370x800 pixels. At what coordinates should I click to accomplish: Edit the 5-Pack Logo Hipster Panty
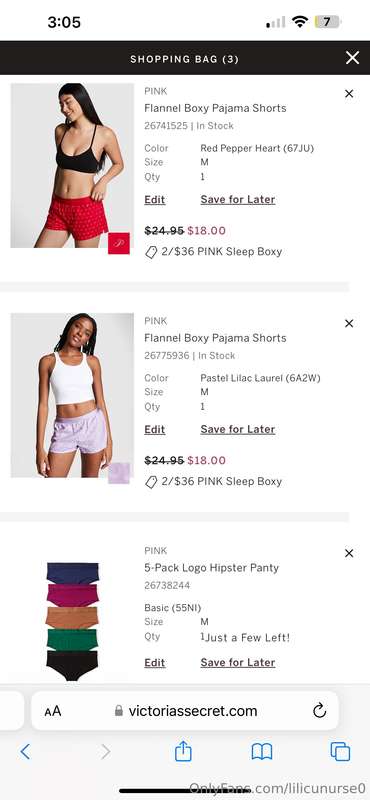(155, 662)
